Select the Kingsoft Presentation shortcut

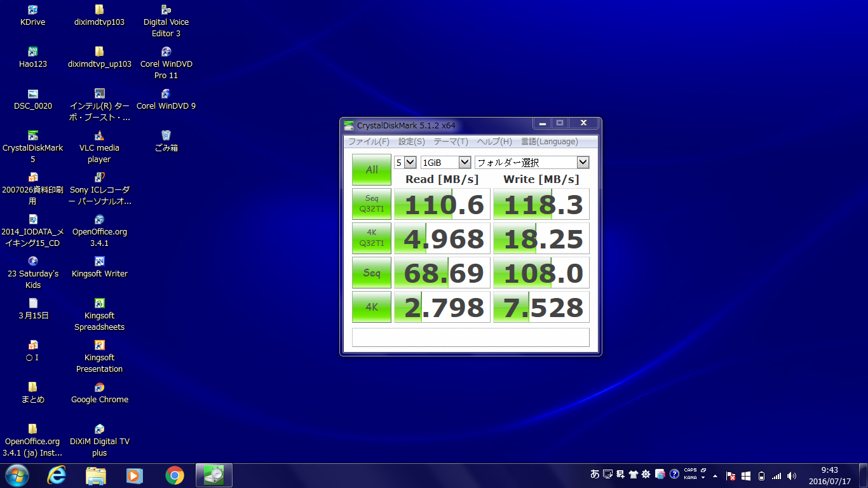coord(99,356)
